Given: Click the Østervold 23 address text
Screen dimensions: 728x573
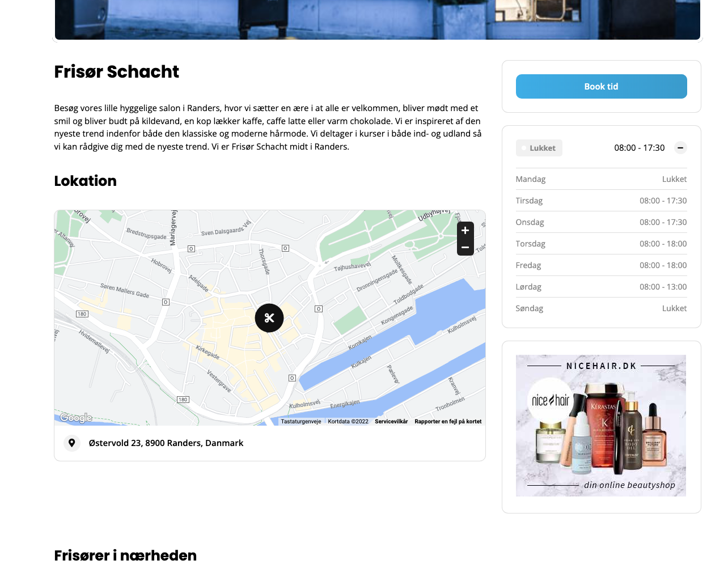Looking at the screenshot, I should click(166, 443).
